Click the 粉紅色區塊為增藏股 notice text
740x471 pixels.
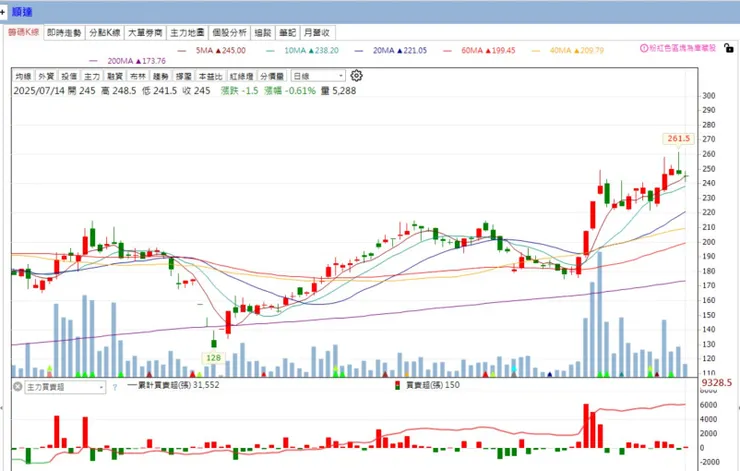[x=682, y=48]
